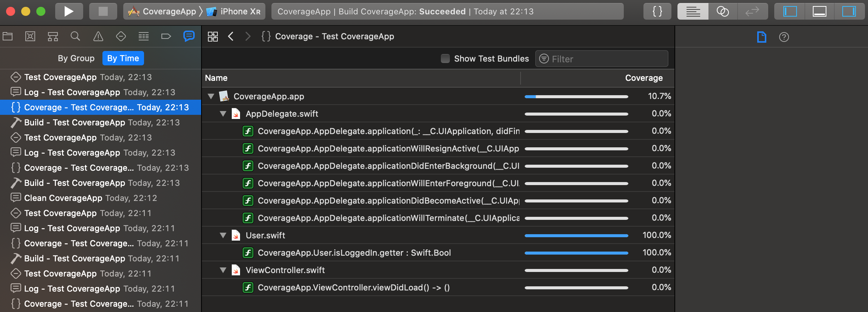Open the Debug navigator

144,36
